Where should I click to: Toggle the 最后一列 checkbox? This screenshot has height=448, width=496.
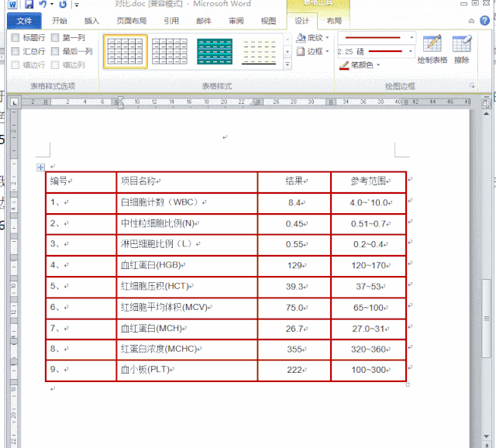[x=55, y=51]
